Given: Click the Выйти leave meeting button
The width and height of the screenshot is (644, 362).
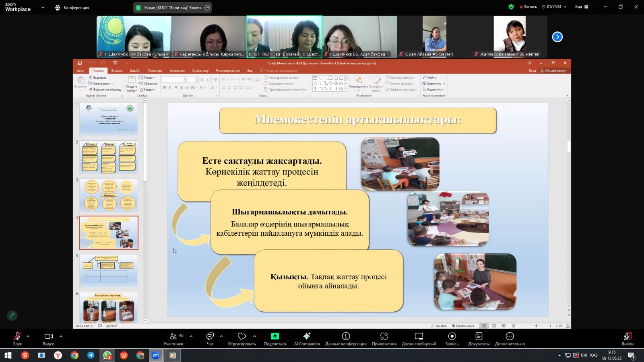Looking at the screenshot, I should pyautogui.click(x=627, y=338).
